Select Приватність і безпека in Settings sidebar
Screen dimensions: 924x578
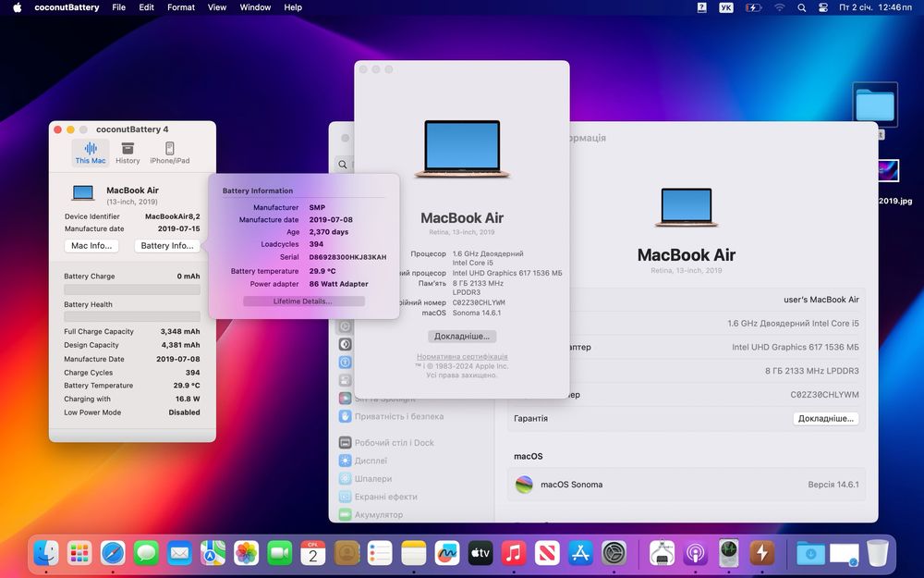click(391, 416)
